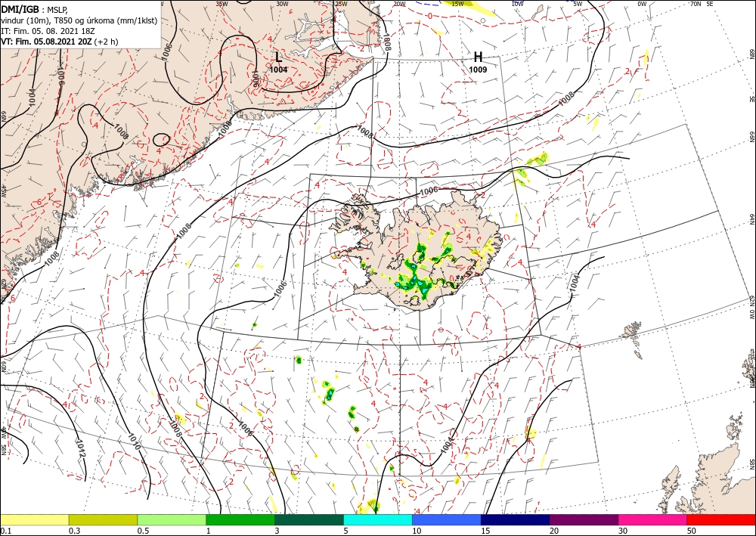Click the L low-pressure center symbol
756x536 pixels.
point(278,57)
